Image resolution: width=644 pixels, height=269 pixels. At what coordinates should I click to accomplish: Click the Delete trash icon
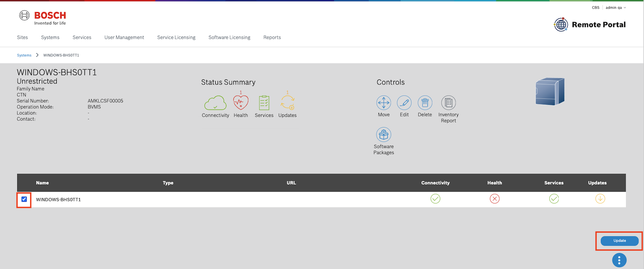tap(425, 103)
